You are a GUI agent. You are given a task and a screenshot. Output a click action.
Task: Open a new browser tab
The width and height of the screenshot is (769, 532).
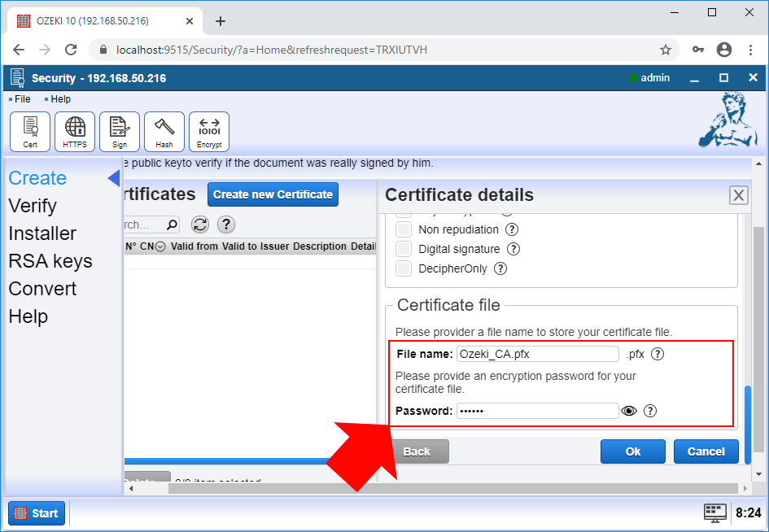point(221,21)
